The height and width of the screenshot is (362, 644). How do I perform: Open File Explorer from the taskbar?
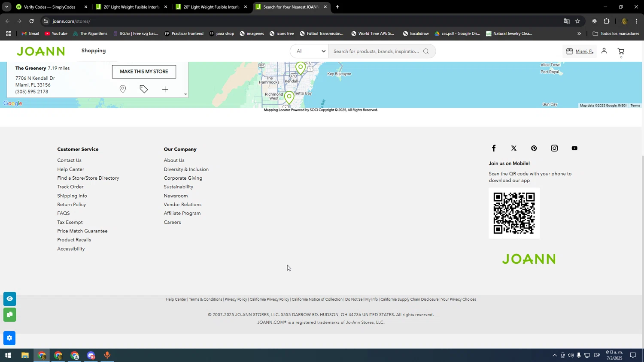(x=25, y=355)
